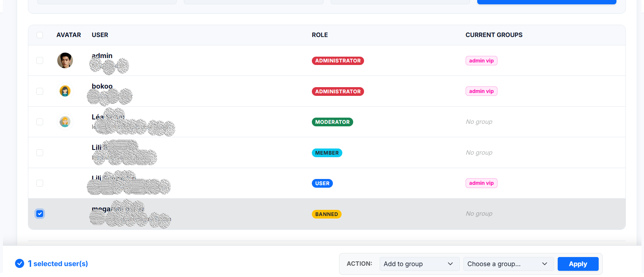Viewport: 644px width, 277px height.
Task: Check the admin user row checkbox
Action: point(40,60)
